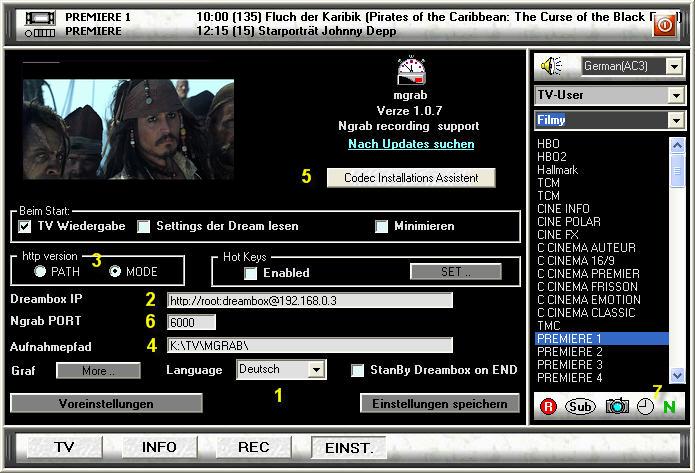Screen dimensions: 695x473
Task: Click the Dreambox IP input field
Action: (x=310, y=301)
